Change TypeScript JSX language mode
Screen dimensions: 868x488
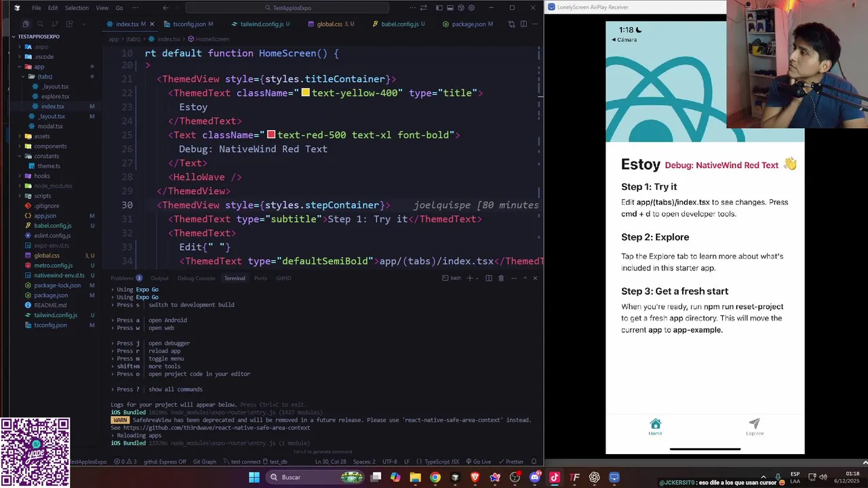tap(441, 462)
